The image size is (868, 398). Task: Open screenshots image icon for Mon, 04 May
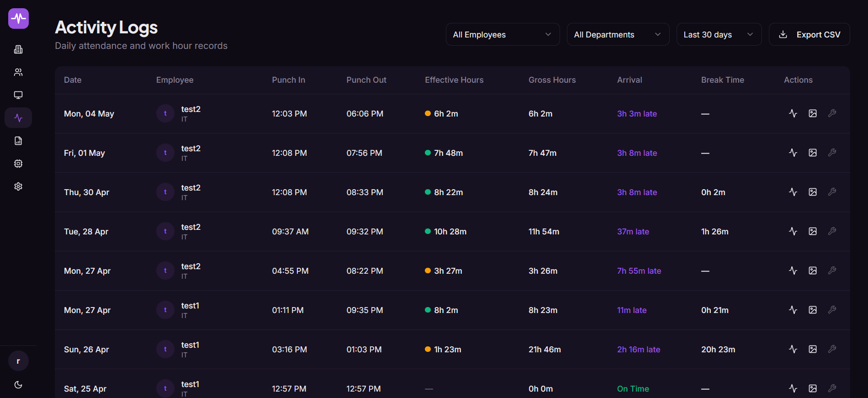(x=813, y=113)
